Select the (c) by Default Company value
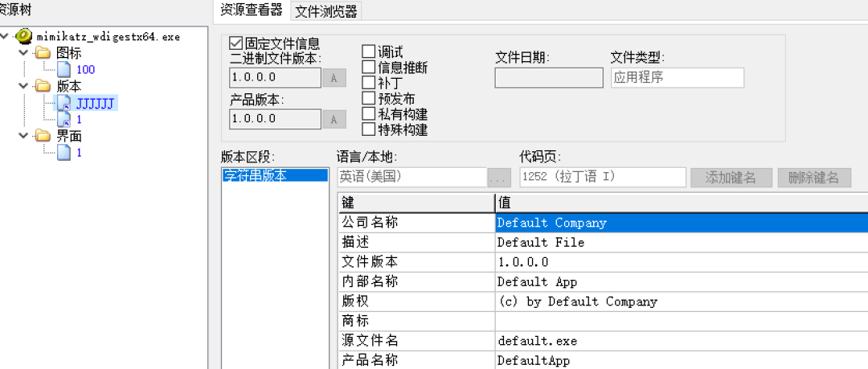The image size is (868, 369). [682, 301]
